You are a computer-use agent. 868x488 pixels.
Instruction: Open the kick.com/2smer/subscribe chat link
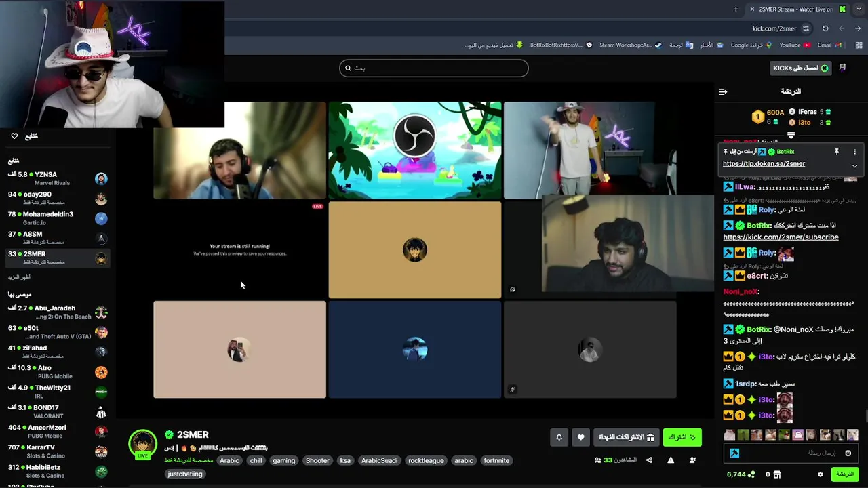coord(781,237)
